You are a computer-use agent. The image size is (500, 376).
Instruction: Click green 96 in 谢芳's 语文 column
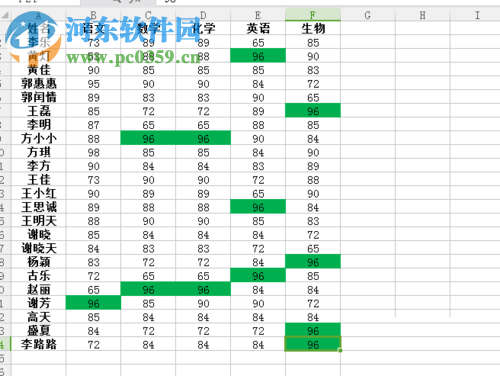[93, 303]
